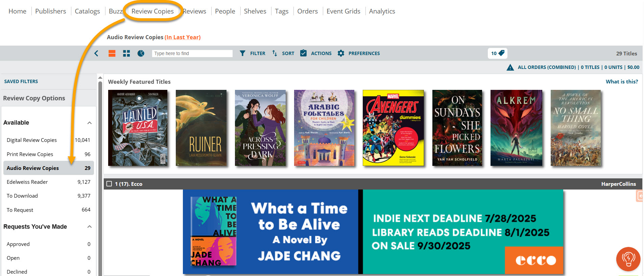The width and height of the screenshot is (644, 276).
Task: Open the Review Copies menu tab
Action: pyautogui.click(x=152, y=11)
